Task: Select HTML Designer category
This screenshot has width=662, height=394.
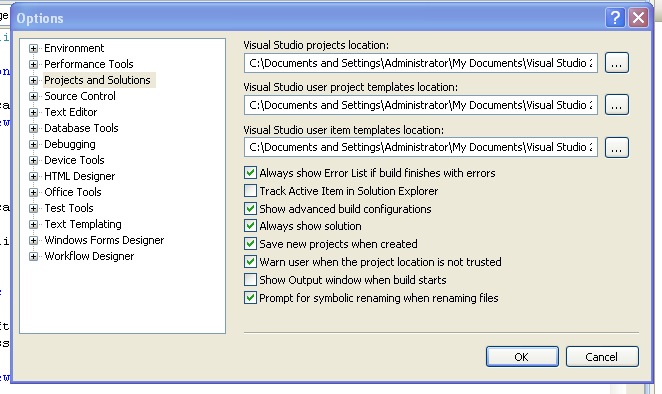Action: pyautogui.click(x=79, y=177)
